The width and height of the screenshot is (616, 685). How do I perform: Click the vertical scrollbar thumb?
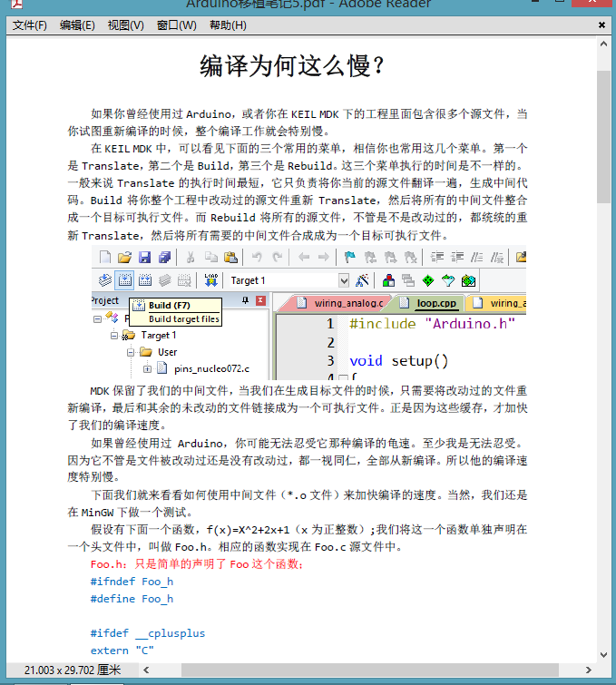(x=604, y=137)
